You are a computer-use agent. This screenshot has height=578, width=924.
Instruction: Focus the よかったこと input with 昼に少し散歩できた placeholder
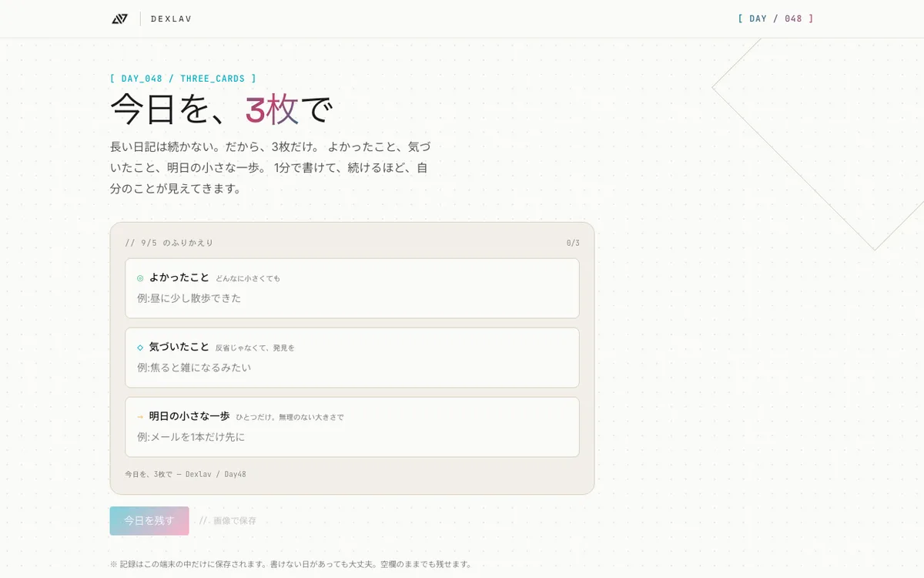pos(352,298)
